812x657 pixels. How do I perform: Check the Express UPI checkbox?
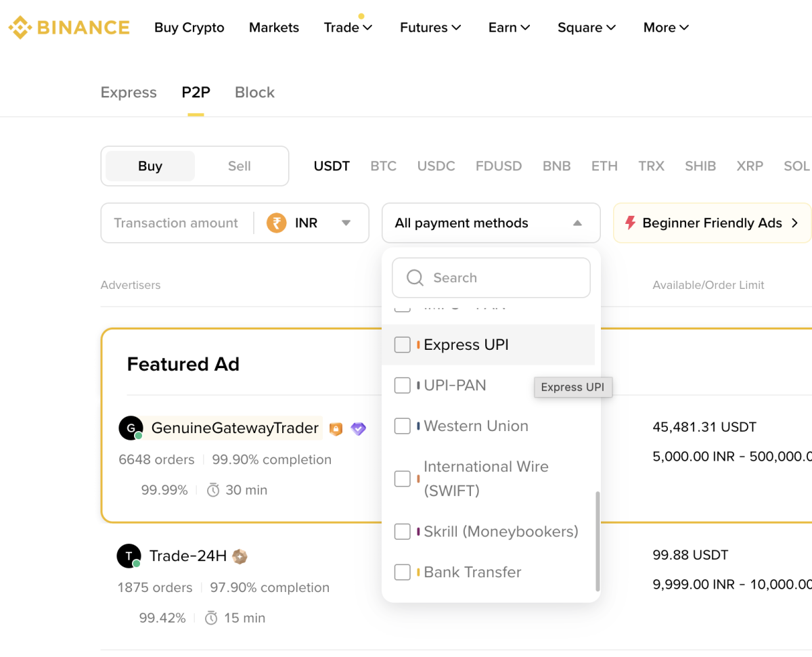click(402, 344)
